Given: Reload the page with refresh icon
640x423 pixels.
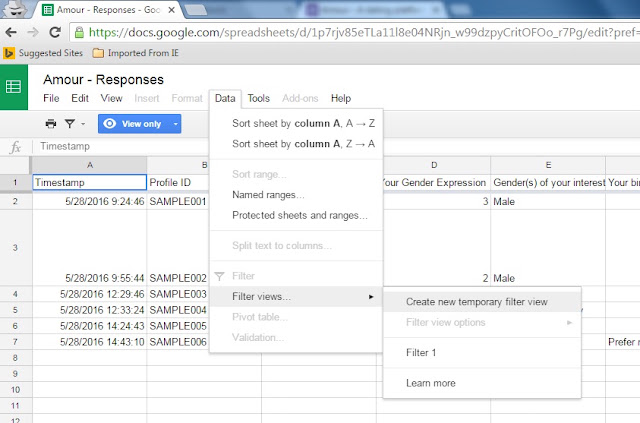Looking at the screenshot, I should click(x=55, y=32).
